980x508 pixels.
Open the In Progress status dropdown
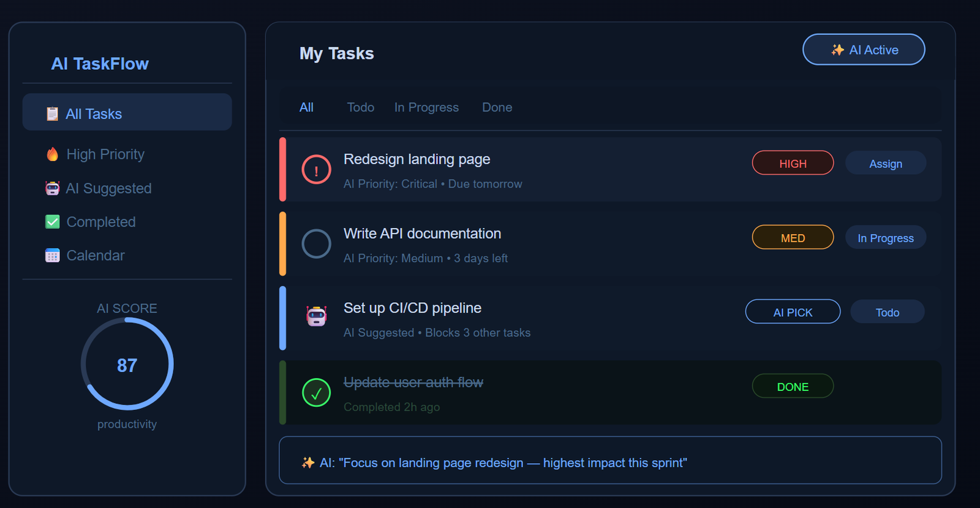(x=886, y=238)
